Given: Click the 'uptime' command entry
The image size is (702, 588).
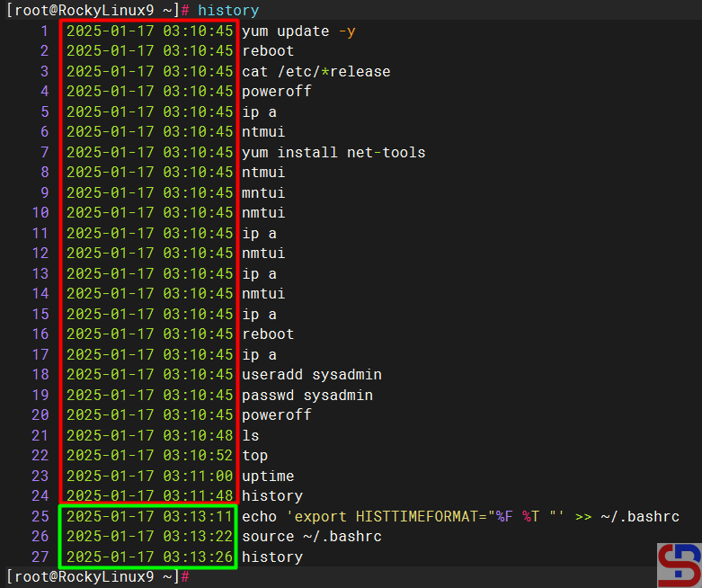Looking at the screenshot, I should pyautogui.click(x=268, y=476).
